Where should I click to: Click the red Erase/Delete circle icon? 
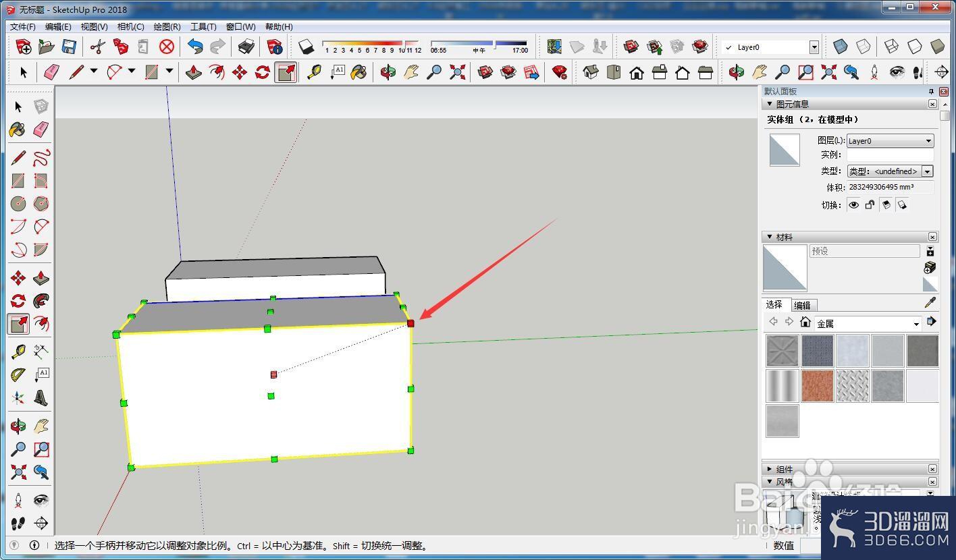click(x=167, y=47)
